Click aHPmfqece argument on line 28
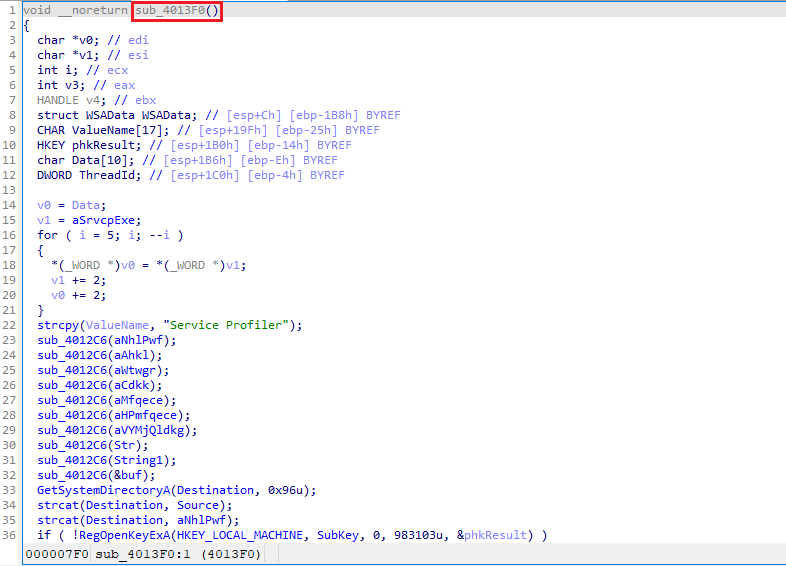 tap(145, 415)
